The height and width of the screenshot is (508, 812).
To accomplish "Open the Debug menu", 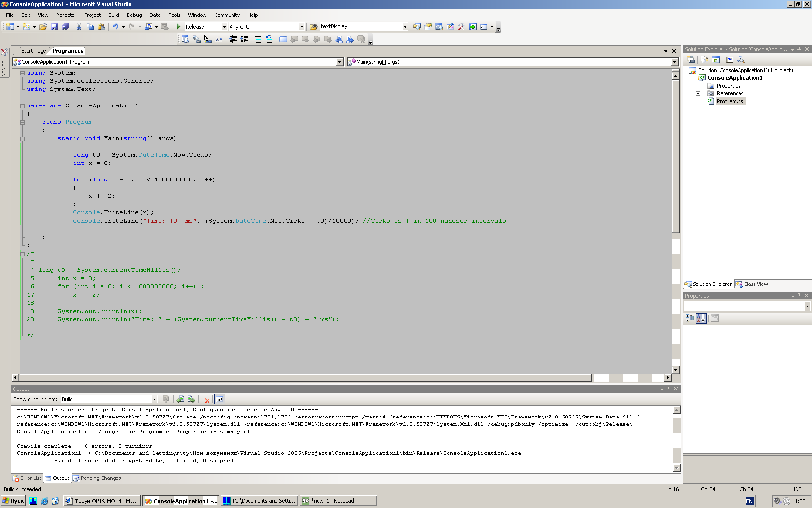I will click(134, 15).
